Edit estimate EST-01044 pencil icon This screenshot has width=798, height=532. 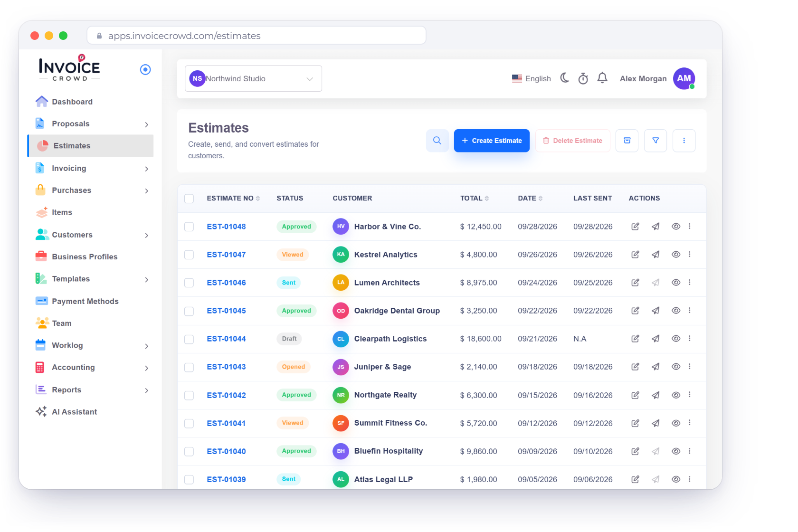(x=635, y=339)
